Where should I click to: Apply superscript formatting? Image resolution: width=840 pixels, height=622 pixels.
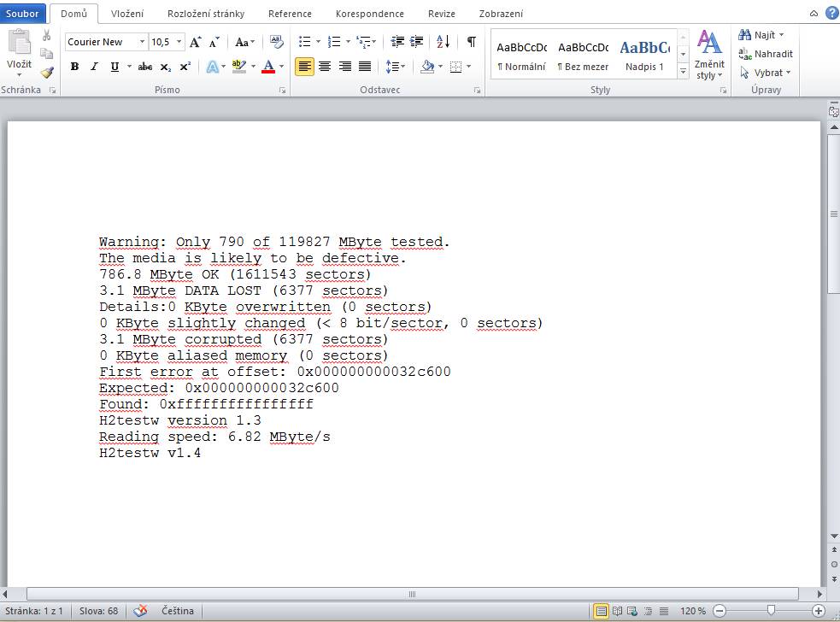pos(185,67)
